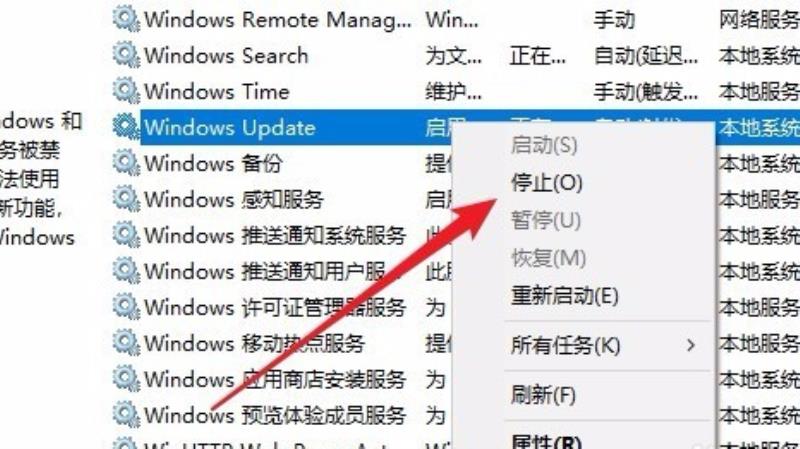Expand the 所有任务(K) submenu arrow
The image size is (800, 449).
tap(691, 345)
